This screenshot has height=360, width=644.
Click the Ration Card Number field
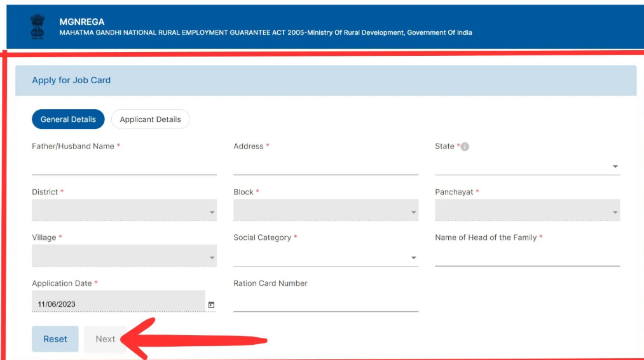coord(325,303)
